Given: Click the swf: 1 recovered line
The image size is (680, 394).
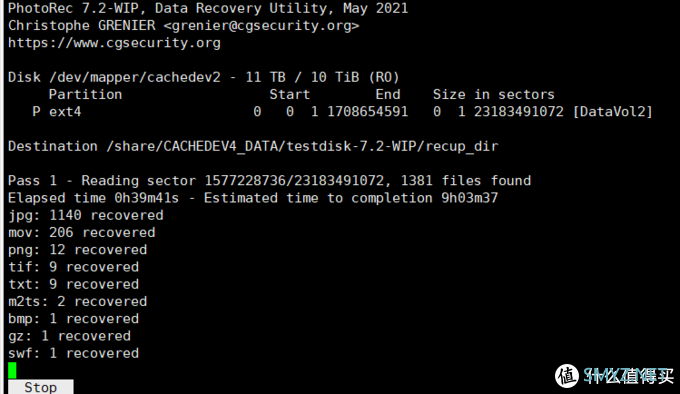Looking at the screenshot, I should [x=74, y=353].
